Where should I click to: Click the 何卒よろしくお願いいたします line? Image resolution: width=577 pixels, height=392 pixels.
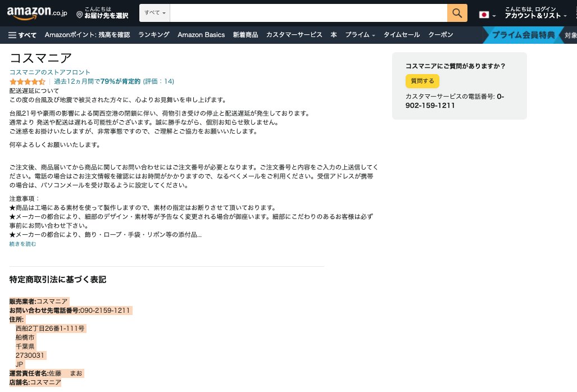tap(55, 145)
